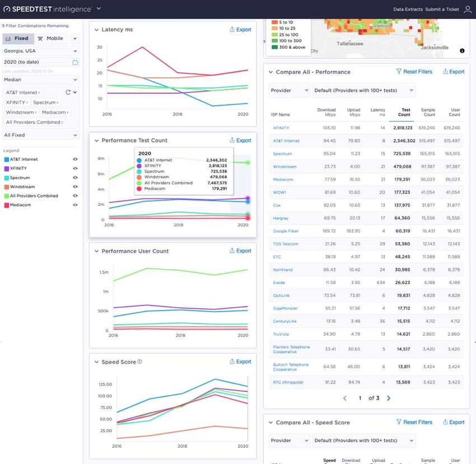The width and height of the screenshot is (476, 464).
Task: Go to next page of table
Action: tap(389, 398)
